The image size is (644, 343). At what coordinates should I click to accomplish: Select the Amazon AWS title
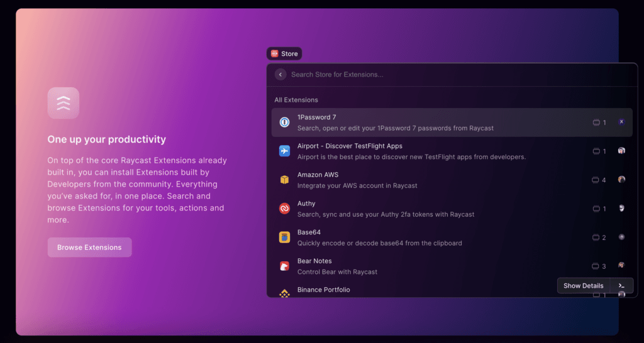[318, 175]
